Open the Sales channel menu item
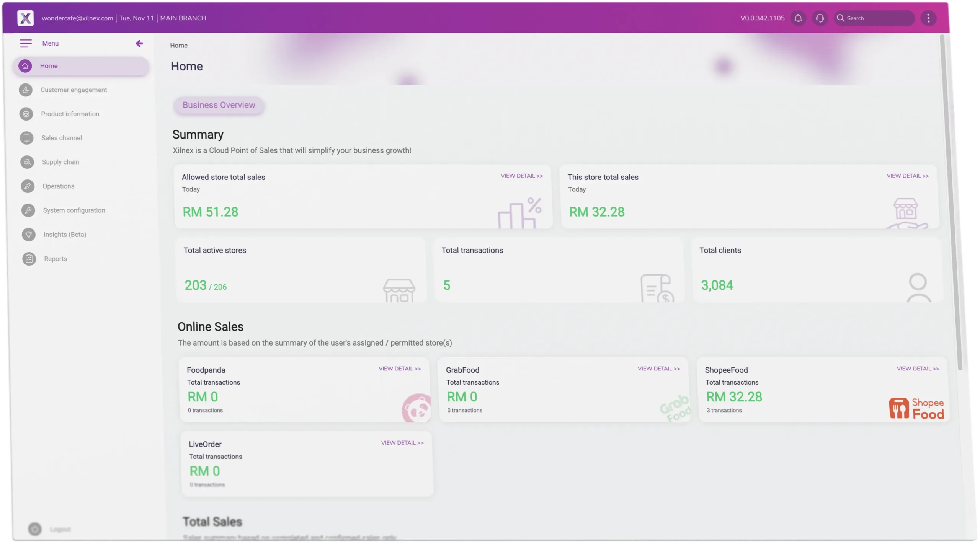The height and width of the screenshot is (543, 980). pos(62,138)
